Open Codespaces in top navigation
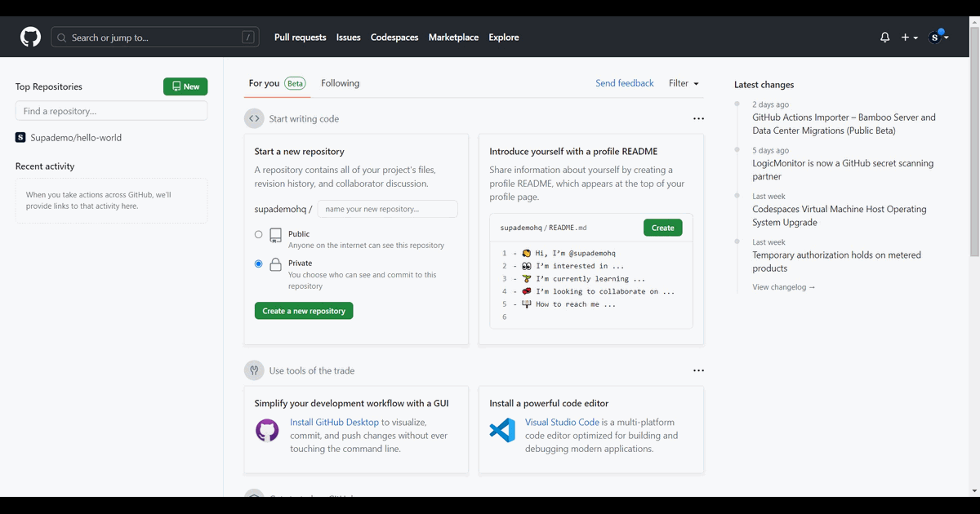This screenshot has width=980, height=514. pyautogui.click(x=394, y=38)
